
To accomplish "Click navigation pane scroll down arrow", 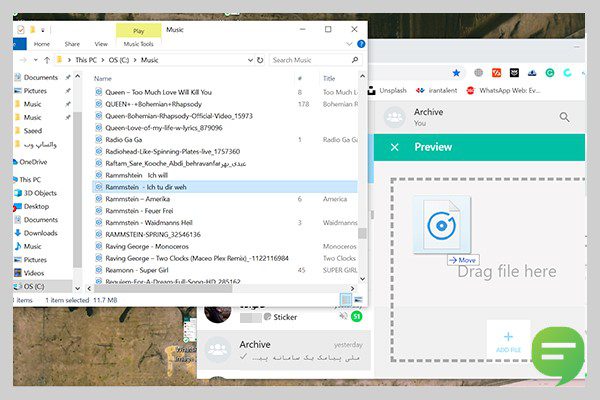I will (x=78, y=288).
